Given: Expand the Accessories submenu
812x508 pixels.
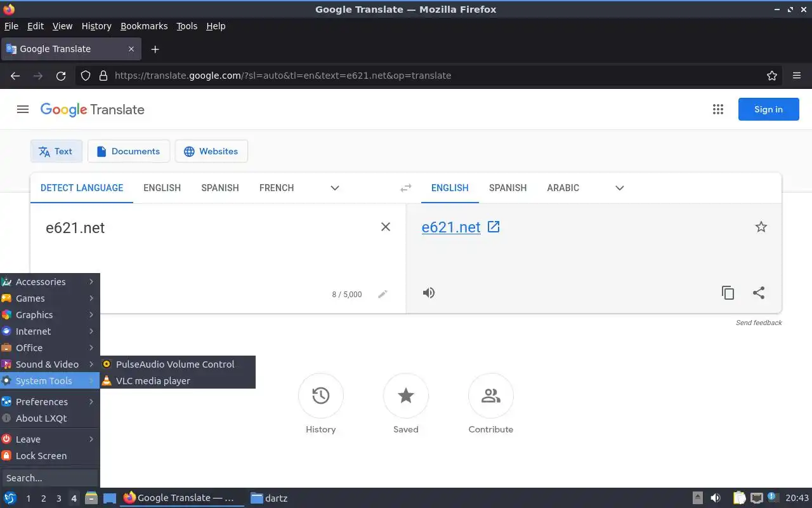Looking at the screenshot, I should (x=49, y=282).
